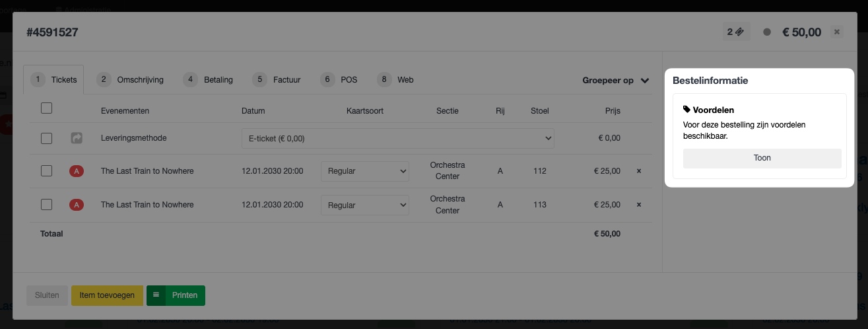Click the red A badge for seat 112
Screen dimensions: 868x329
tap(77, 172)
